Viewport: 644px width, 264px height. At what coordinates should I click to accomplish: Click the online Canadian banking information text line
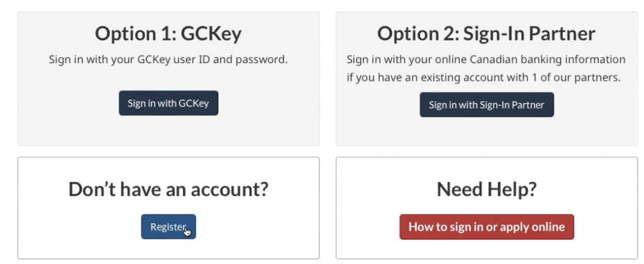point(486,60)
